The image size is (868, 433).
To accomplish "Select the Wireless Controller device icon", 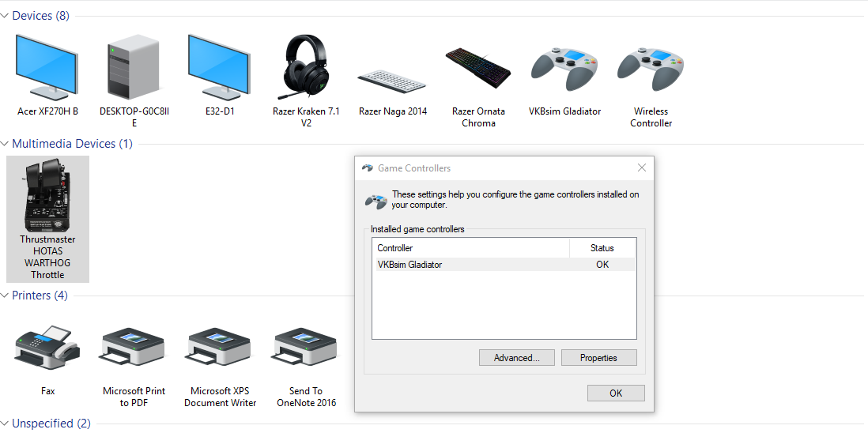I will [x=651, y=69].
